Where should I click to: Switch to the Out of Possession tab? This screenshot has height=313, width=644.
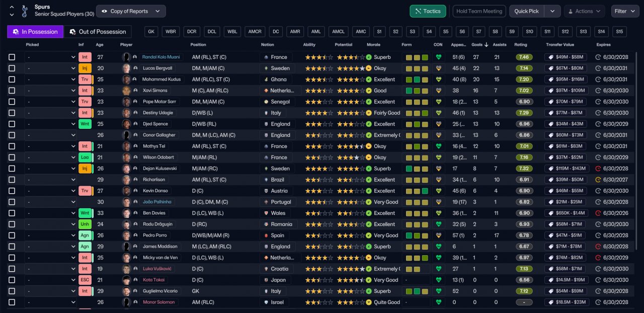click(98, 32)
